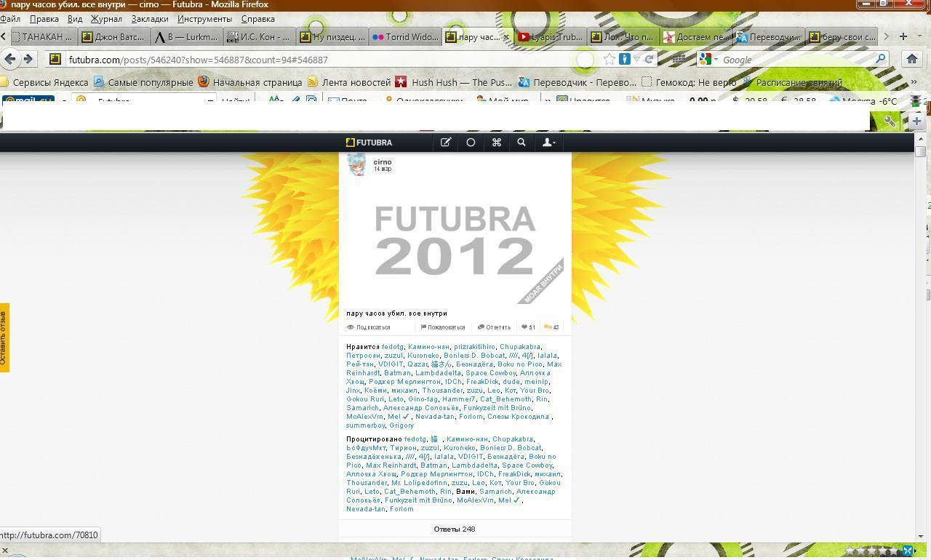Switch to the Torrid Wido tab
Viewport: 931px width, 560px height.
click(x=404, y=36)
